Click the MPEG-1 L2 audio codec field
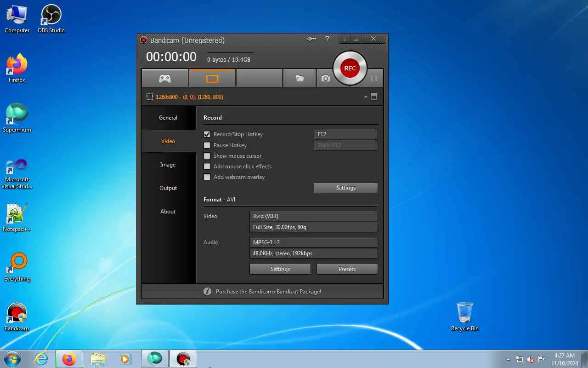588x368 pixels. coord(314,242)
